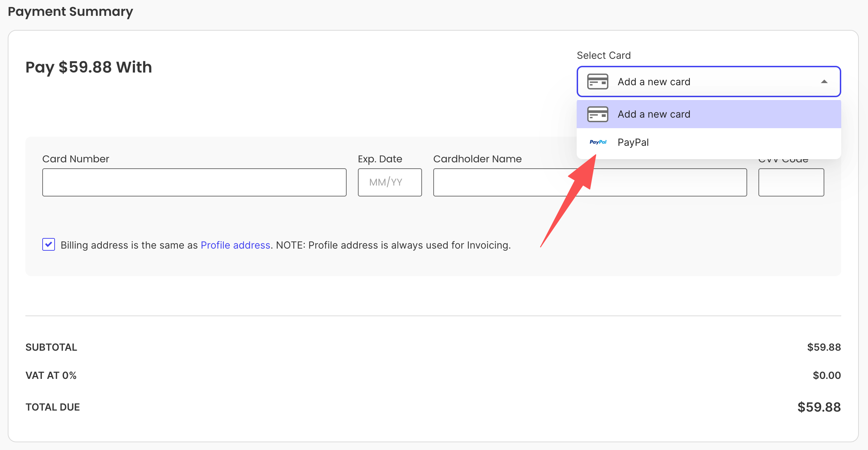Click the 'Exp. Date' label
Viewport: 868px width, 450px height.
[380, 159]
